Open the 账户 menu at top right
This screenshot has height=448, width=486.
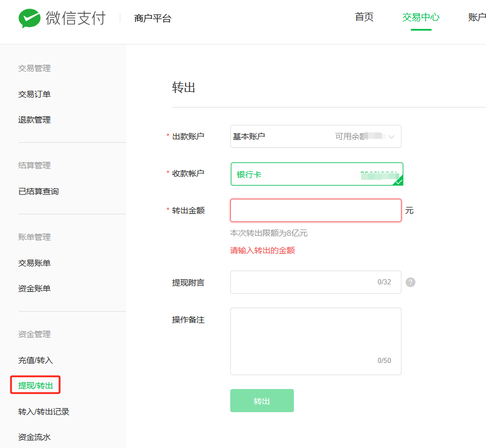477,17
